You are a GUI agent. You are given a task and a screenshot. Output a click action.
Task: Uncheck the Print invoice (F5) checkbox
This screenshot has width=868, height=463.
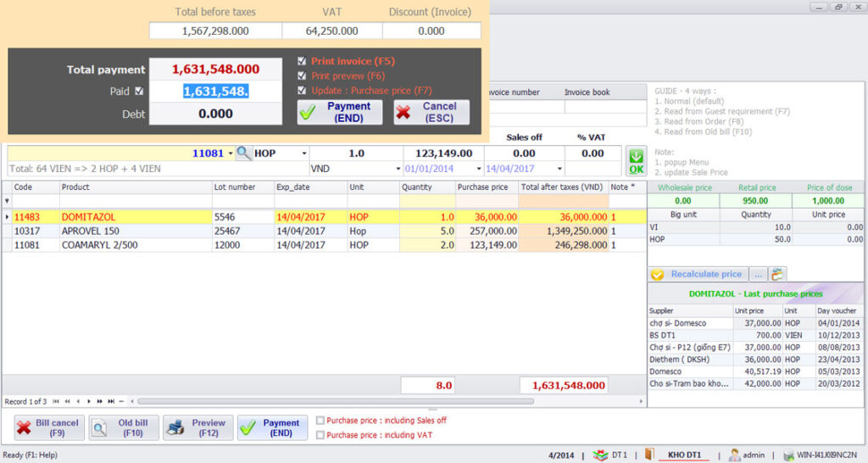(303, 61)
